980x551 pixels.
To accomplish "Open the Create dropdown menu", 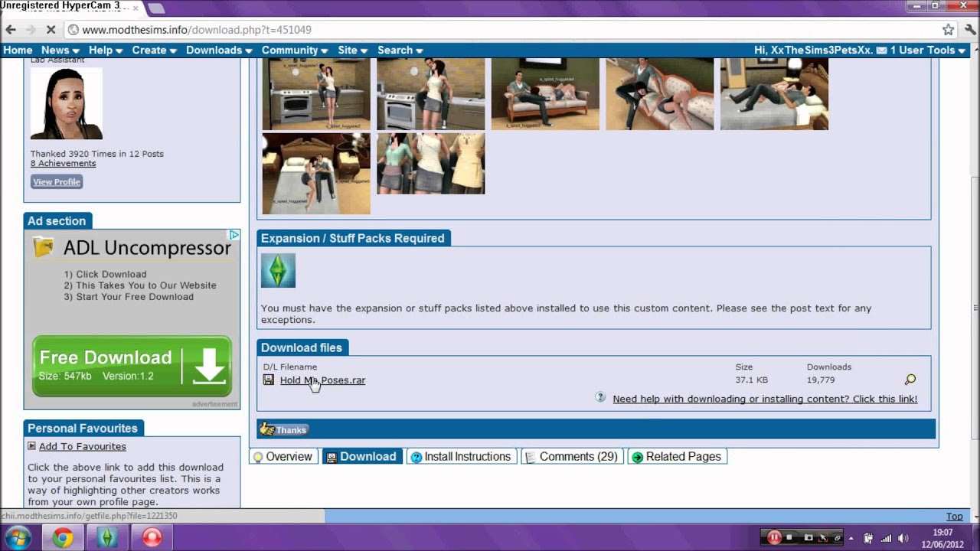I will (x=154, y=51).
